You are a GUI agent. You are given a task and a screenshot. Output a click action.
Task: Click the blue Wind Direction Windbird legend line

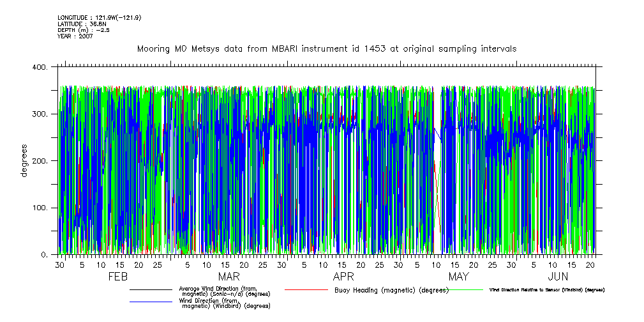point(151,302)
